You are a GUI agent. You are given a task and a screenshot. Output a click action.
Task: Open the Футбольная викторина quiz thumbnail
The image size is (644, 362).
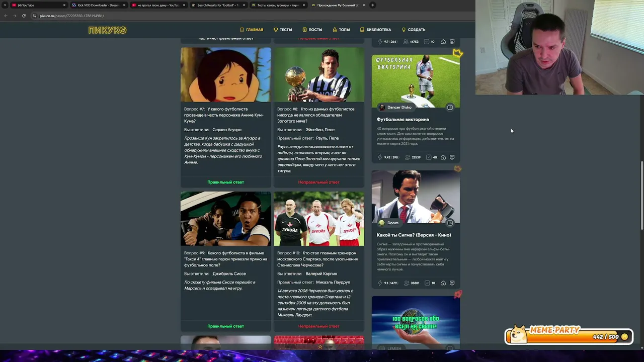point(416,80)
